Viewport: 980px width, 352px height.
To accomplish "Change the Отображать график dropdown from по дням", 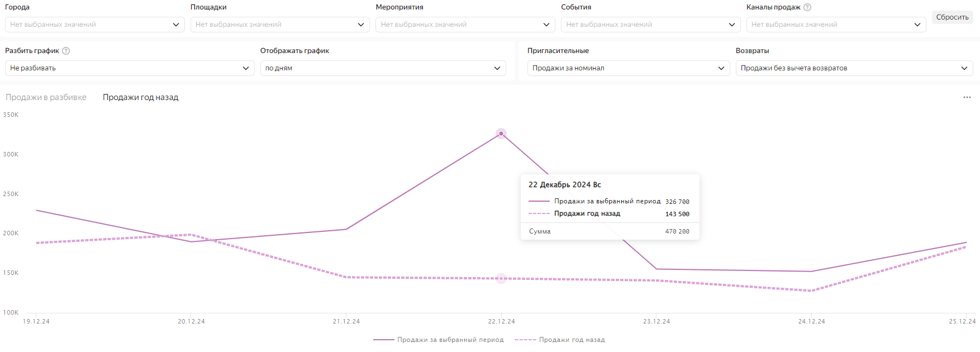I will (383, 68).
